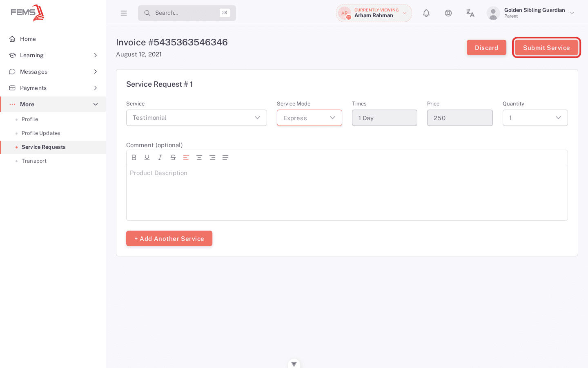Image resolution: width=588 pixels, height=368 pixels.
Task: Click the Payments card icon
Action: (x=12, y=88)
